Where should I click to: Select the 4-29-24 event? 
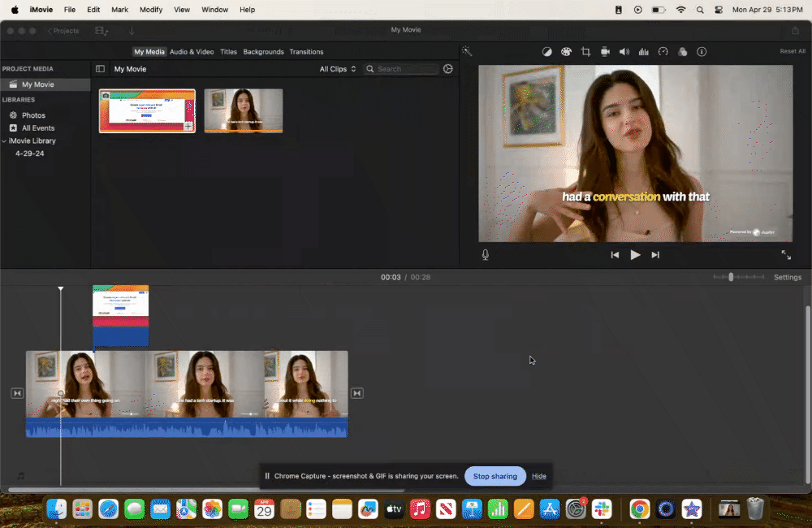(29, 154)
